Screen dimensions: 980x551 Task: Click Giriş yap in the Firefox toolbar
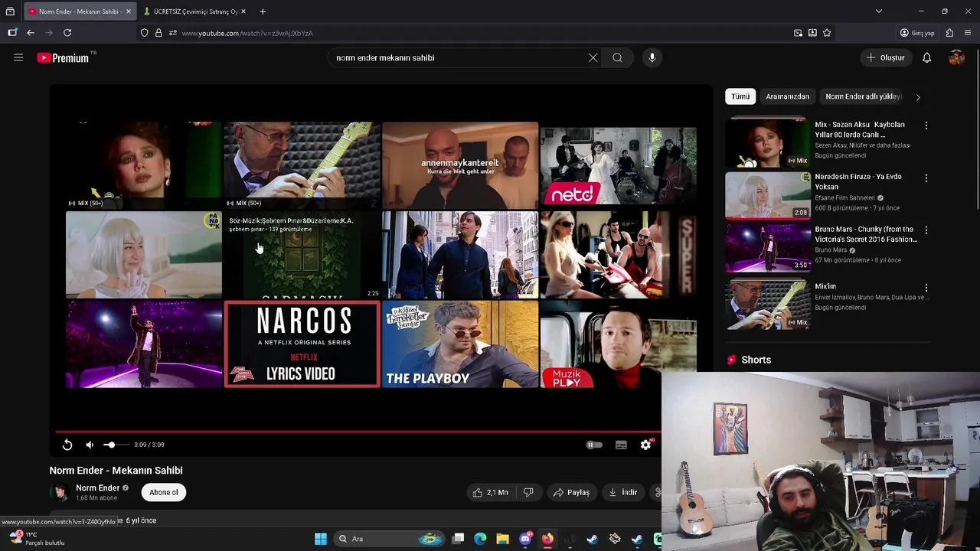917,33
